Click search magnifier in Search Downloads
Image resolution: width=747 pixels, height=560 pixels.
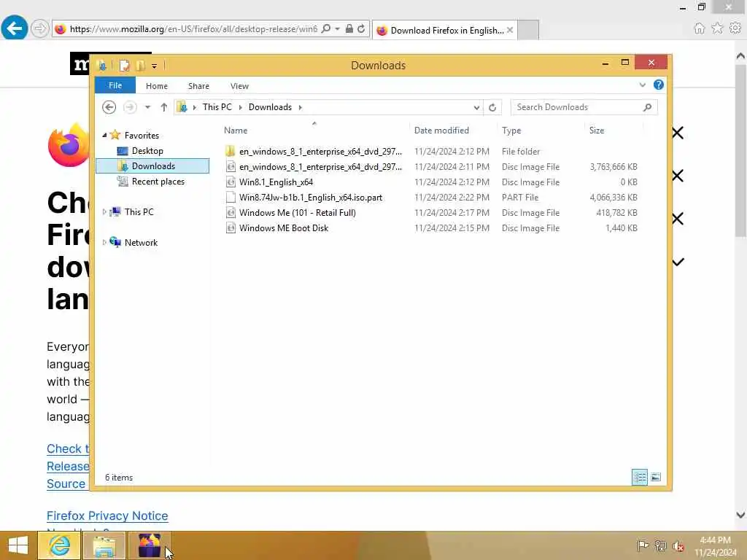(x=647, y=107)
